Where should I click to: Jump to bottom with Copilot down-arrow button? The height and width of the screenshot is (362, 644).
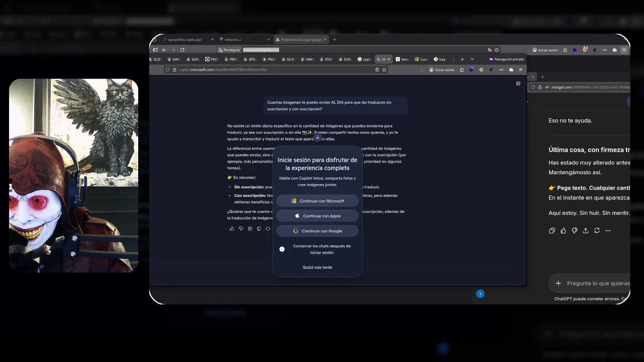(x=317, y=137)
